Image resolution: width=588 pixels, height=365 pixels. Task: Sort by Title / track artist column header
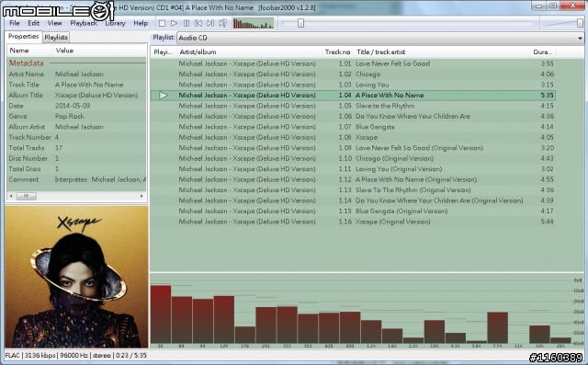point(442,52)
